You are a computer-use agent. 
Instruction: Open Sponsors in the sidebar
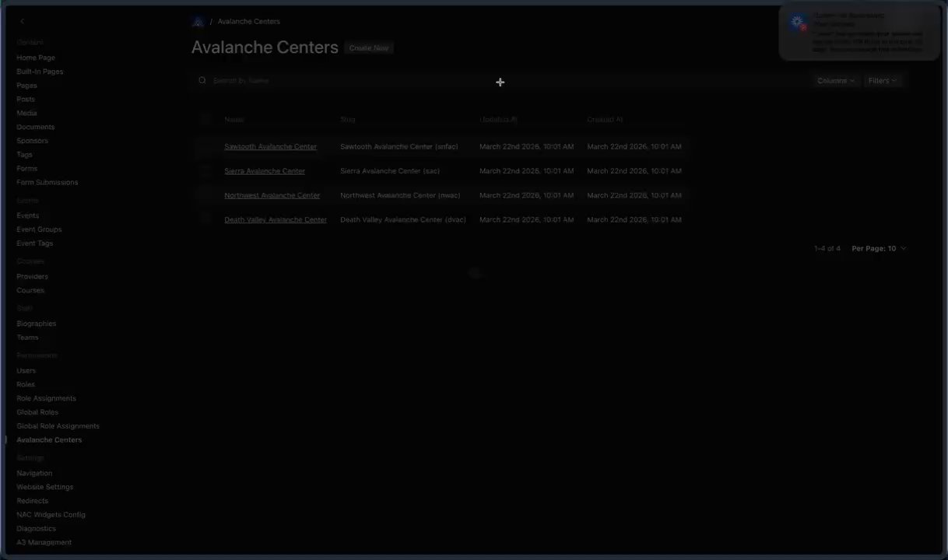click(32, 141)
